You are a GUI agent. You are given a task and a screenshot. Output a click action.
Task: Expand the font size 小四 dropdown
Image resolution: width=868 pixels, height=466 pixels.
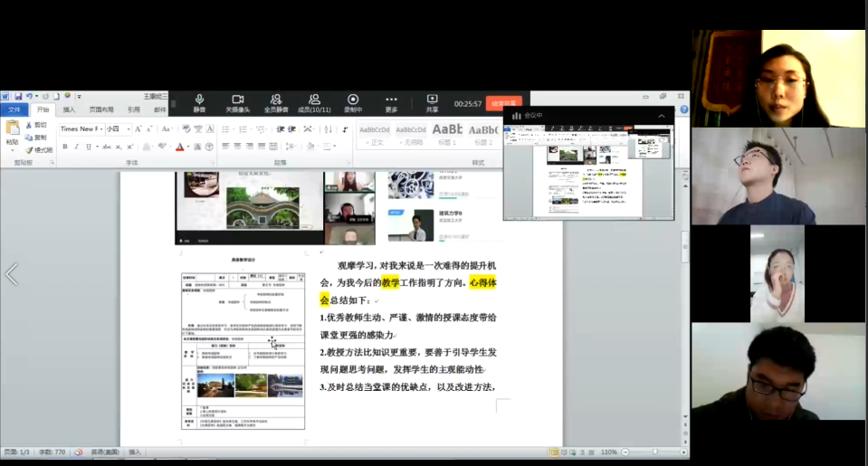[128, 129]
